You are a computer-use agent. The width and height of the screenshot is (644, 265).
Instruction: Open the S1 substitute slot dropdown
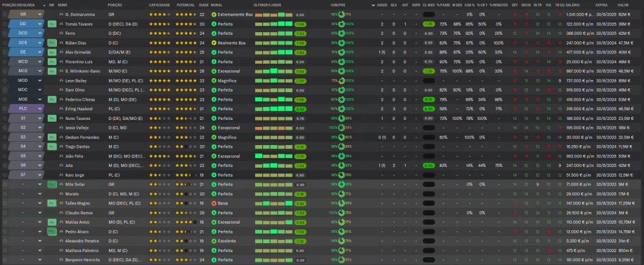point(26,119)
